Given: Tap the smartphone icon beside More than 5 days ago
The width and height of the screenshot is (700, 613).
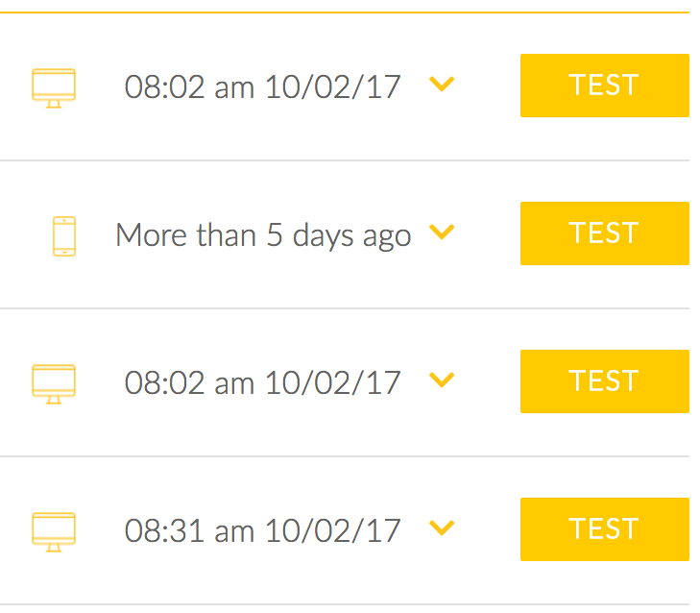Looking at the screenshot, I should click(64, 236).
